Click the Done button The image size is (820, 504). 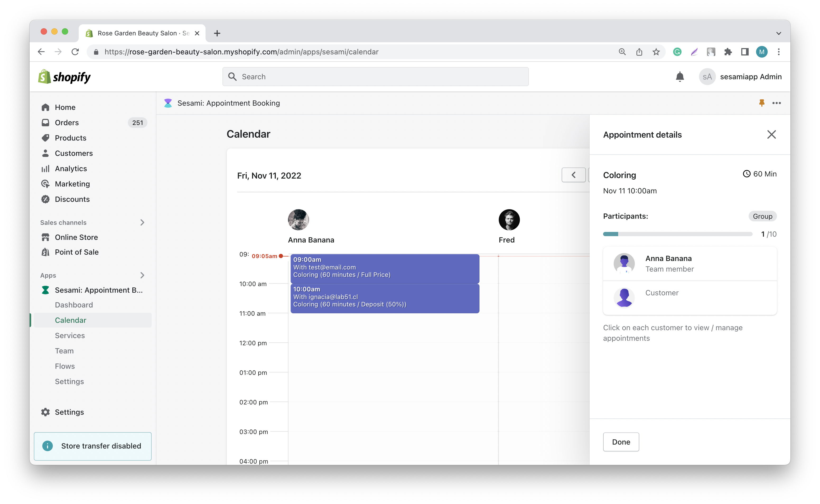point(621,442)
